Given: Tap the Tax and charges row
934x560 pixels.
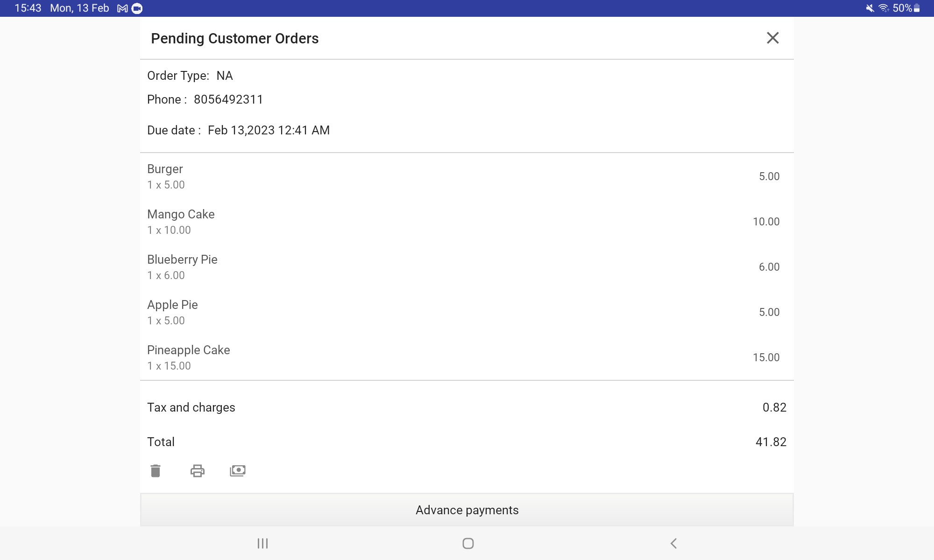Looking at the screenshot, I should coord(191,407).
